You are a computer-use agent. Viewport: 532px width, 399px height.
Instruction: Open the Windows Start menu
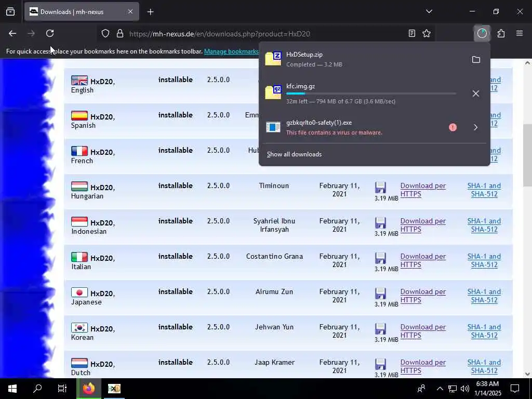click(12, 389)
